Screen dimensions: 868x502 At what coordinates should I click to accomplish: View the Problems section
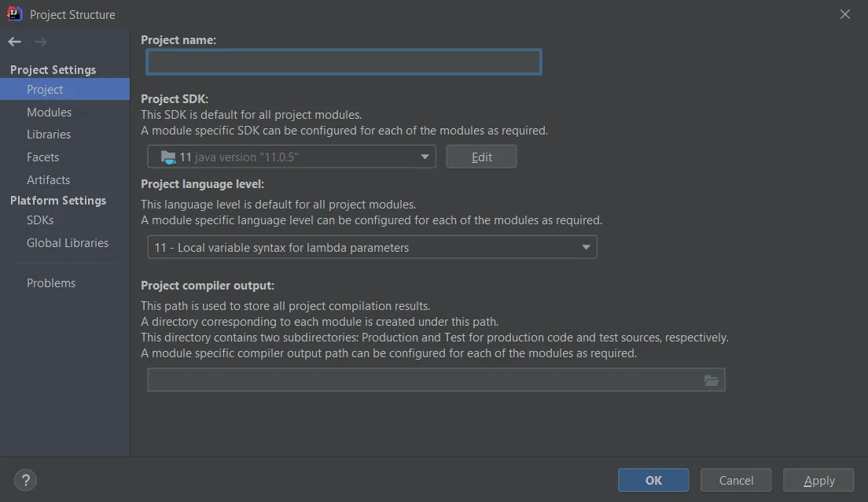(x=51, y=283)
